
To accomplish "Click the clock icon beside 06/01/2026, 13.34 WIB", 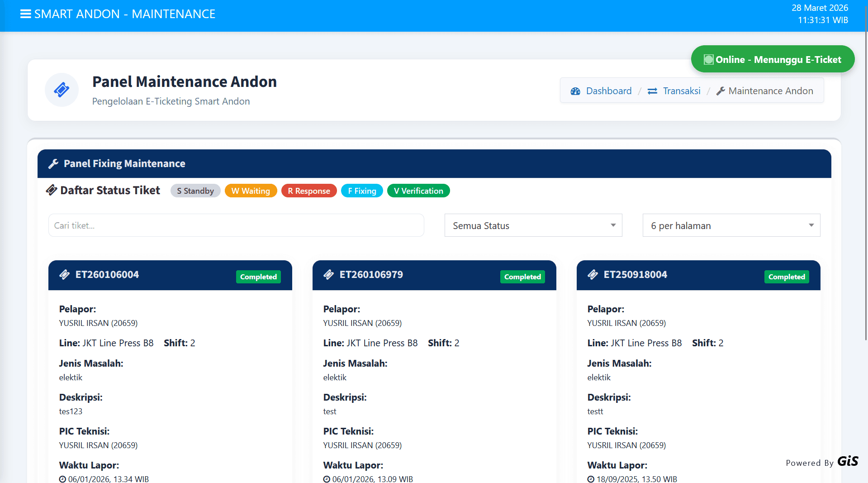I will (x=62, y=479).
